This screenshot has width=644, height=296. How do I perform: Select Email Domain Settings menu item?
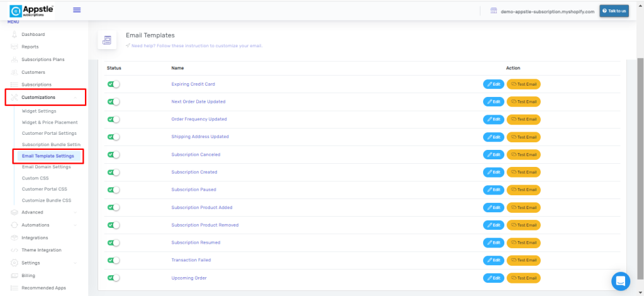click(x=46, y=167)
